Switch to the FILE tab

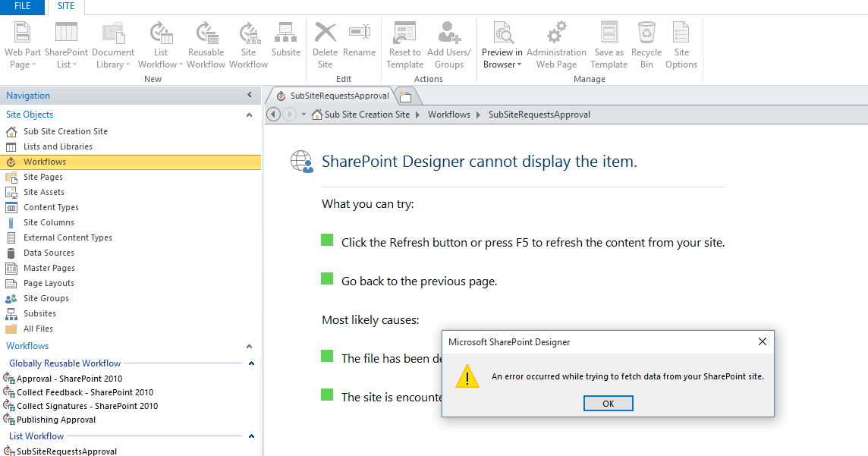click(x=22, y=7)
